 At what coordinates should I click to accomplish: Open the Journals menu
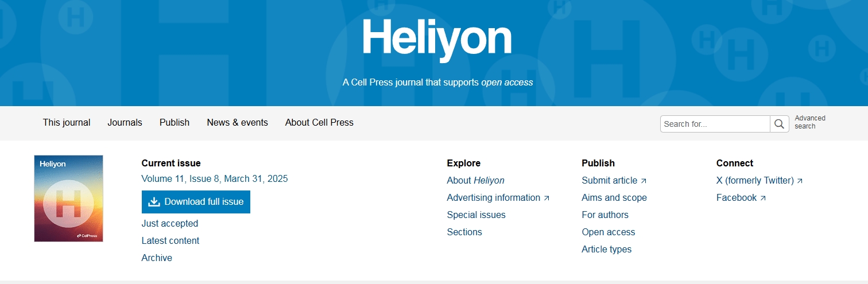click(125, 122)
